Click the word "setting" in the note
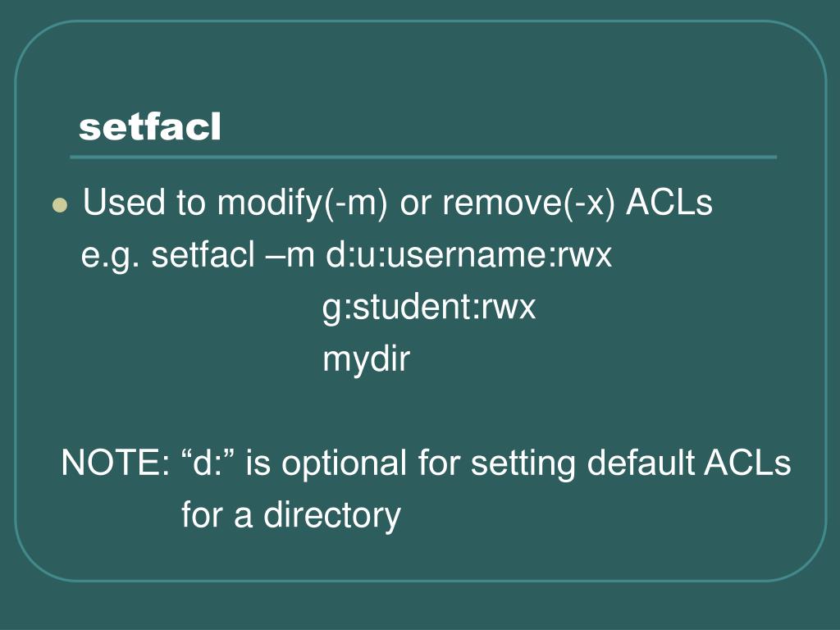This screenshot has height=630, width=840. click(x=523, y=464)
